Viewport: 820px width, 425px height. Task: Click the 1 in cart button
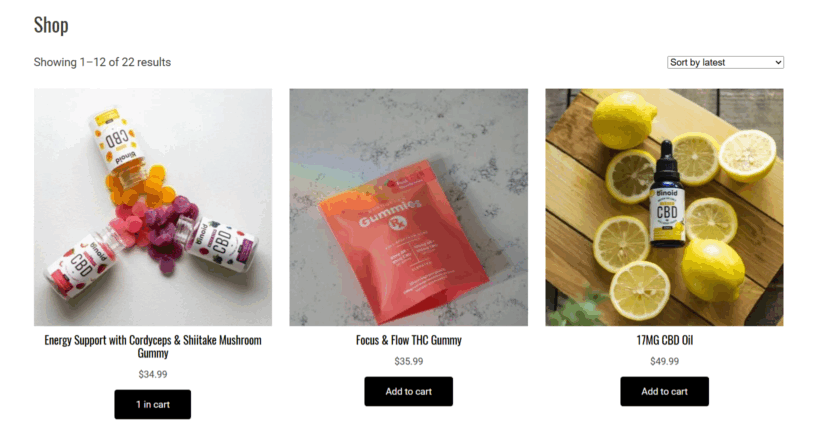click(x=153, y=404)
